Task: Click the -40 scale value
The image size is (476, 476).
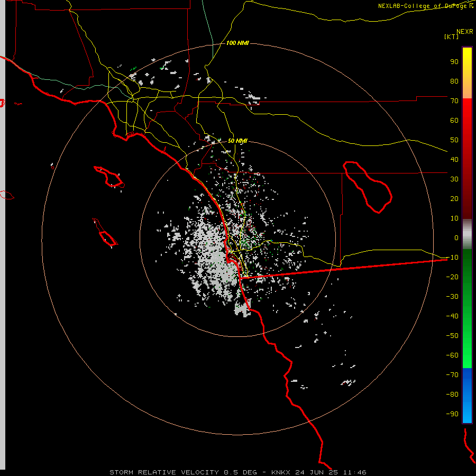Action: click(x=452, y=316)
